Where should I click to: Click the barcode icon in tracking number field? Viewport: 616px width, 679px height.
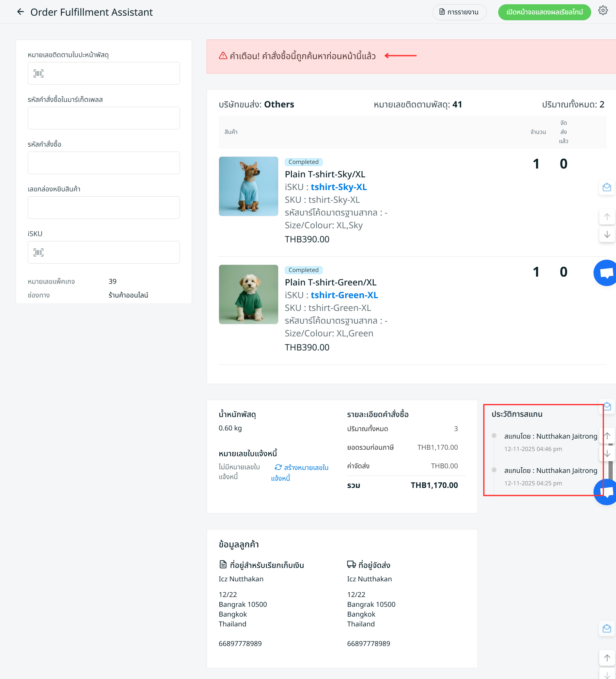point(39,73)
